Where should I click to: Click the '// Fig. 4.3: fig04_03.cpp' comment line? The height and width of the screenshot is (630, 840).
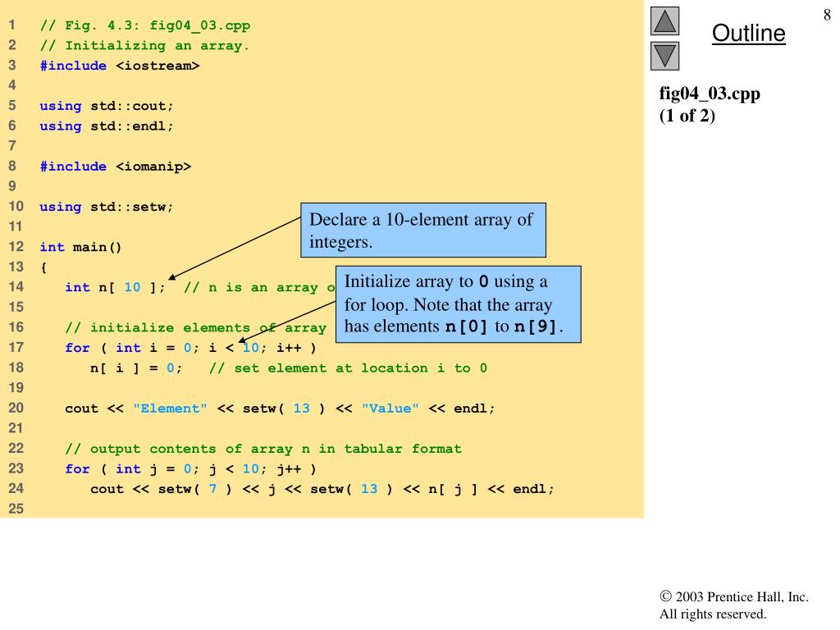tap(145, 25)
